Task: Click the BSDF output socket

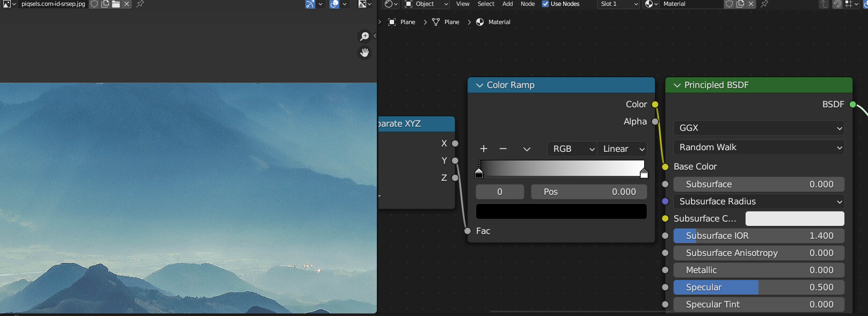Action: click(852, 105)
